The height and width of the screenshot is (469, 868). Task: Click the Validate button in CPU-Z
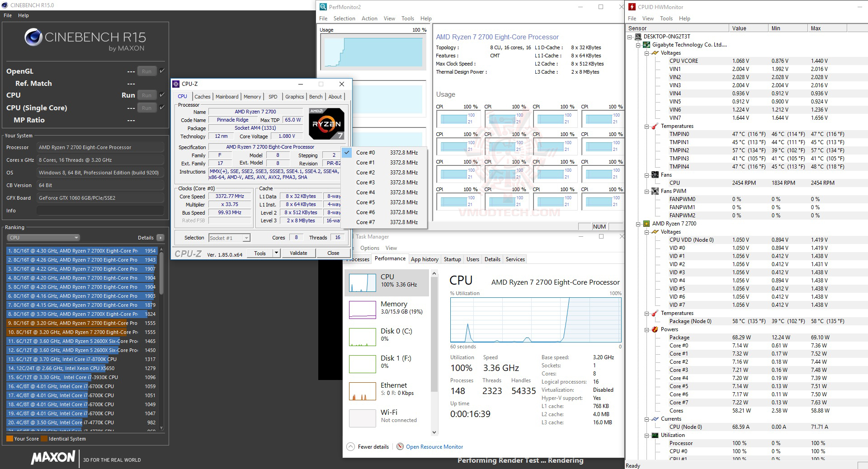(x=298, y=253)
